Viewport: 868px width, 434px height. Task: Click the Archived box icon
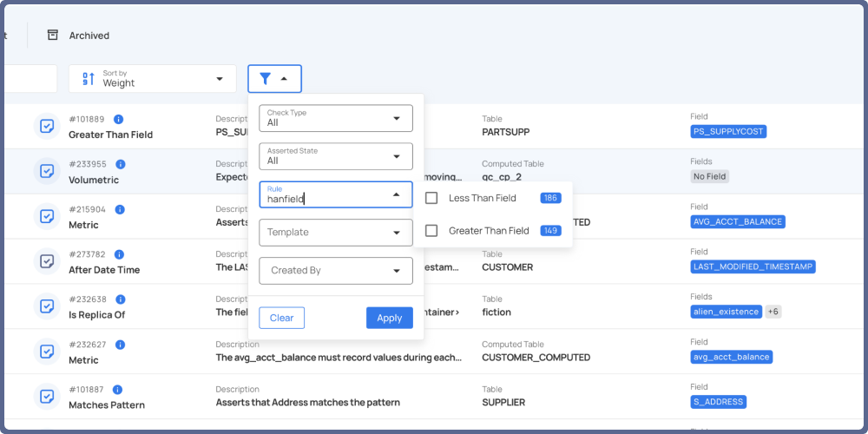click(x=53, y=36)
